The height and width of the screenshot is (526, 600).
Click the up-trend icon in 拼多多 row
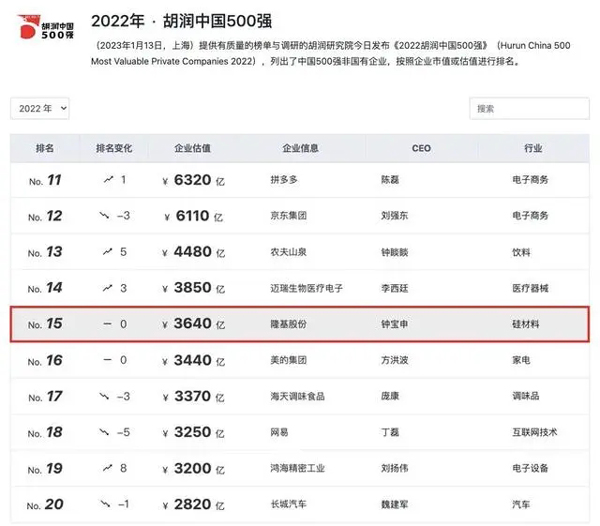pos(109,179)
